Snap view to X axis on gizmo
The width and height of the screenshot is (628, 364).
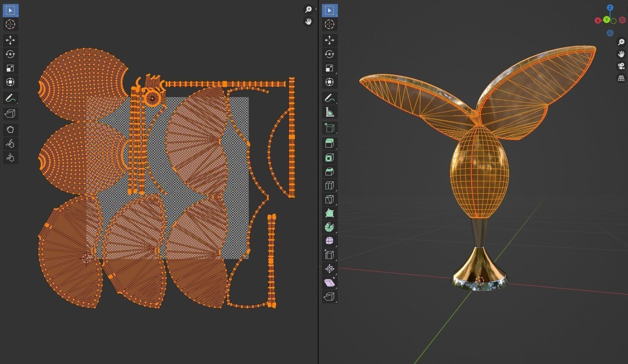point(598,21)
